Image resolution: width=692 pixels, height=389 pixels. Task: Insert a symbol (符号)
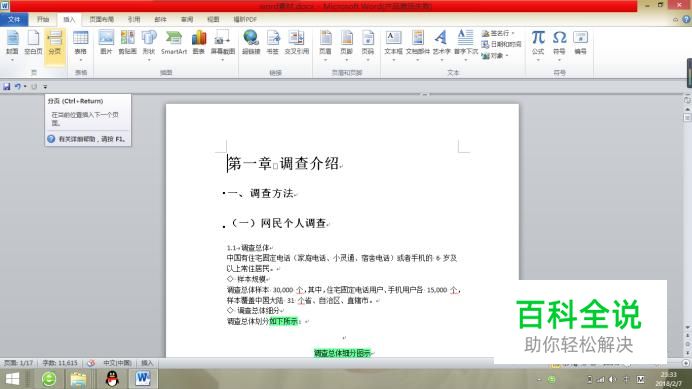(559, 43)
